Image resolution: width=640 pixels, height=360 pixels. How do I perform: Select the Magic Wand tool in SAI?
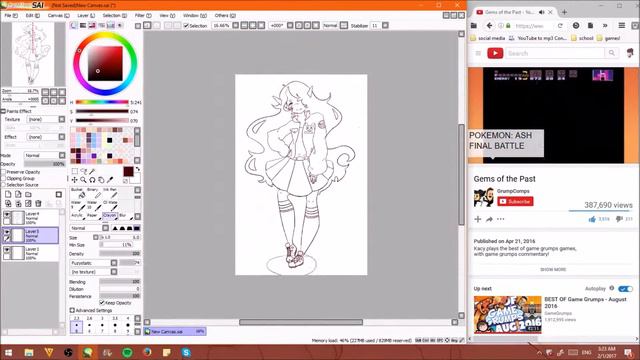[x=92, y=171]
